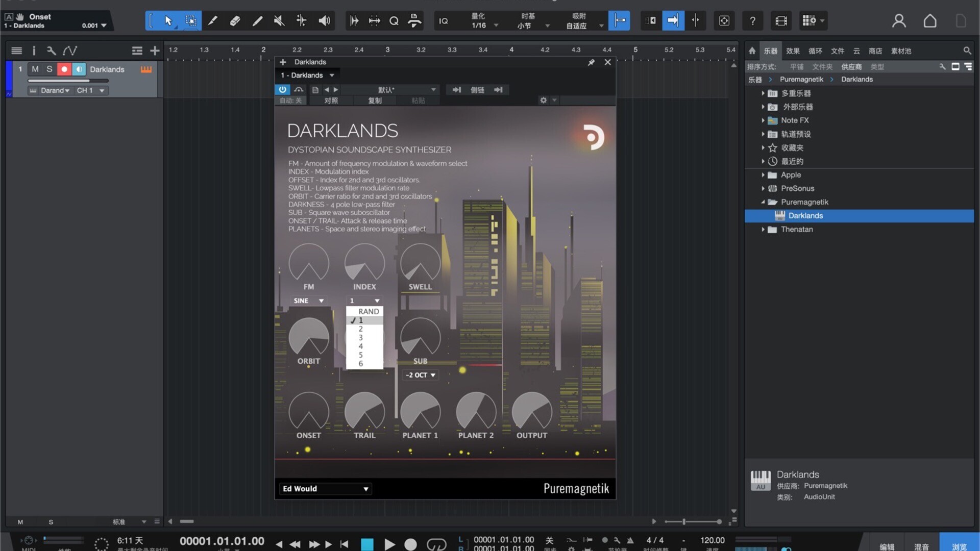Mute the Darklands track
Screen dimensions: 980x551
35,69
